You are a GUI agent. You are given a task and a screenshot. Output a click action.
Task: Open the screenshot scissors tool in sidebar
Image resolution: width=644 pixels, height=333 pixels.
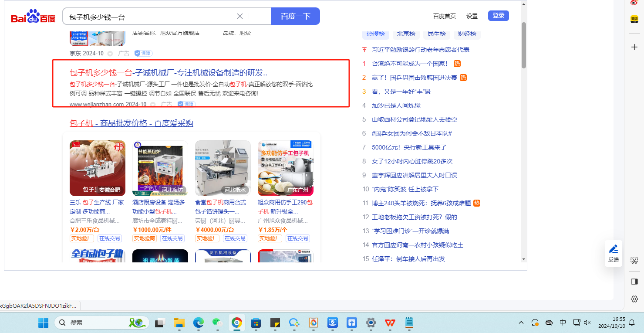pos(634,260)
